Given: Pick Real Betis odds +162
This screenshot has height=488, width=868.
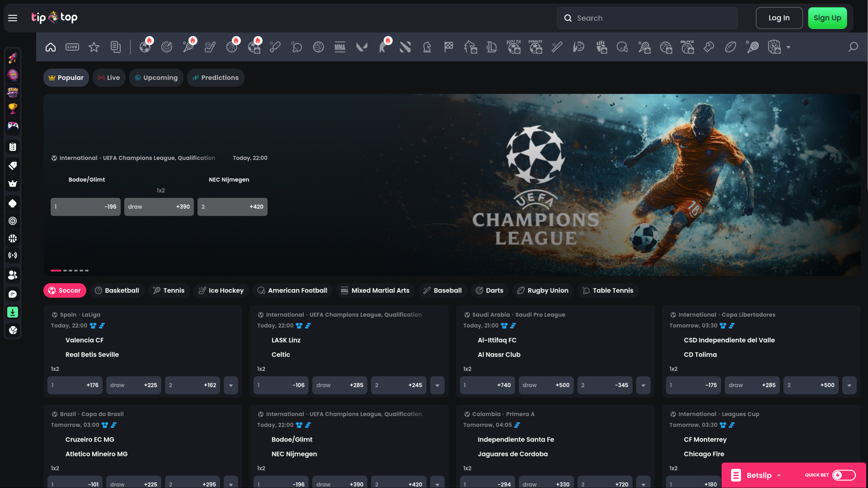Looking at the screenshot, I should pyautogui.click(x=192, y=385).
